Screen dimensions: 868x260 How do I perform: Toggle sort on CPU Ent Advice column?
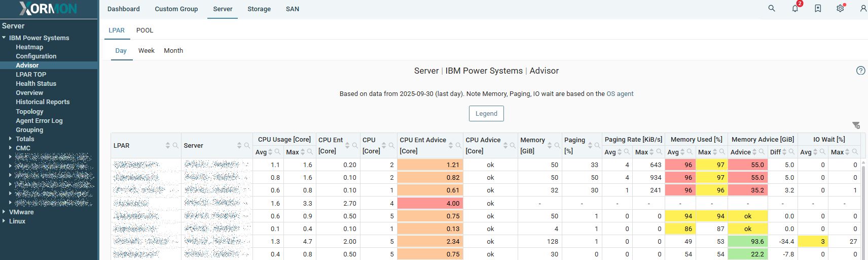click(x=451, y=145)
